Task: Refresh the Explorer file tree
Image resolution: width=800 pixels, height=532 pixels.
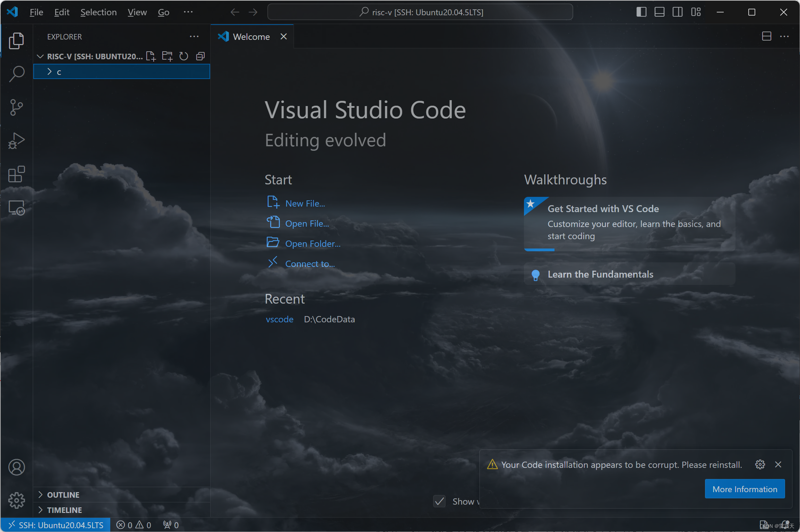Action: click(x=184, y=56)
